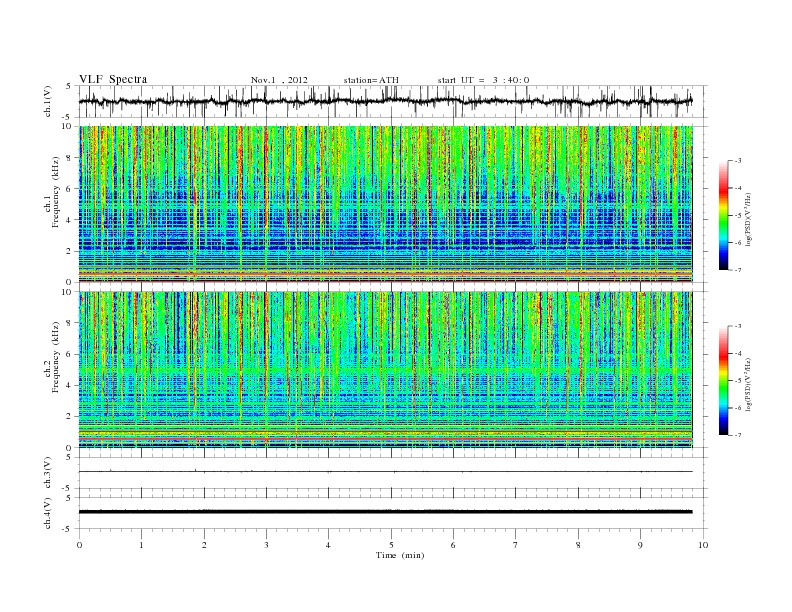792x612 pixels.
Task: Select the ch.2 "Frequency (kHz)" axis label
Action: pos(56,358)
